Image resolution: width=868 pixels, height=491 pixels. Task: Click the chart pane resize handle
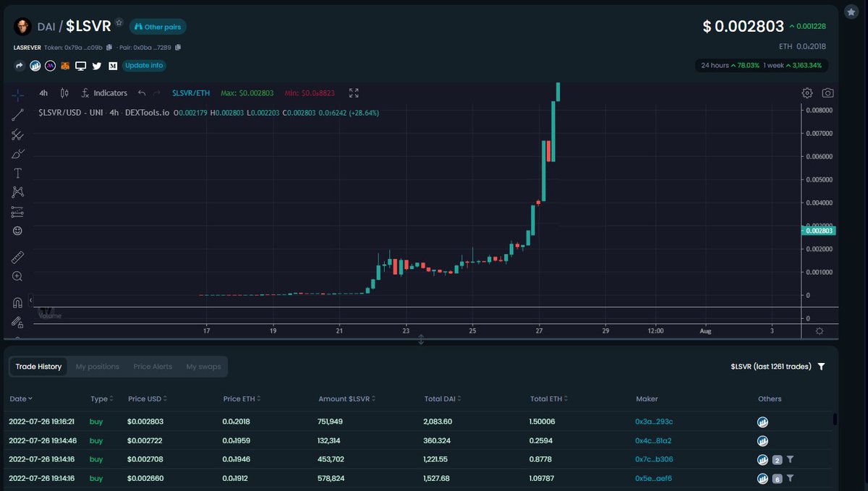click(421, 339)
